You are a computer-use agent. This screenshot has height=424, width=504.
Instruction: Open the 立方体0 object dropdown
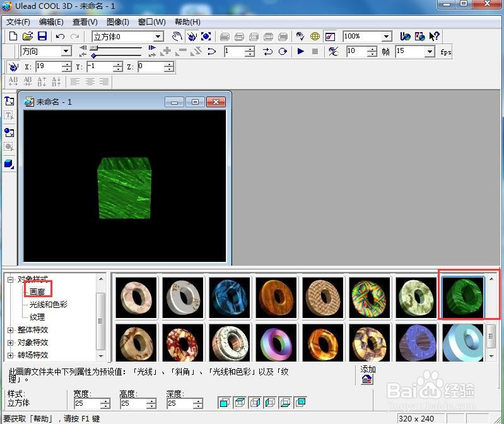[x=158, y=37]
